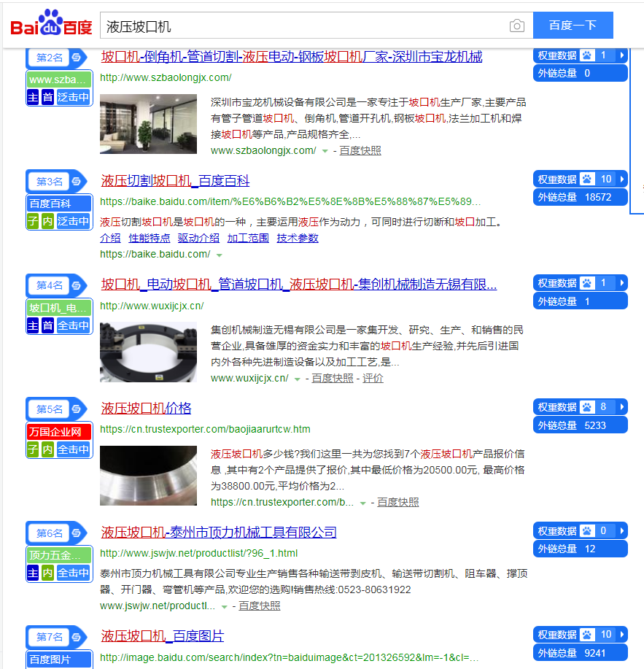
Task: Click the jswjw.net productlist URL line
Action: click(x=199, y=554)
